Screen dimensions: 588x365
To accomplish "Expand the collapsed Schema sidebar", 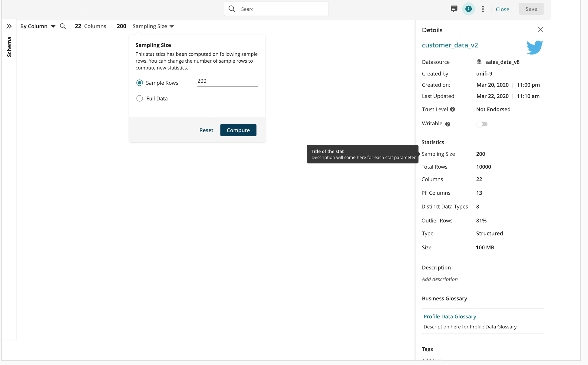I will 9,25.
